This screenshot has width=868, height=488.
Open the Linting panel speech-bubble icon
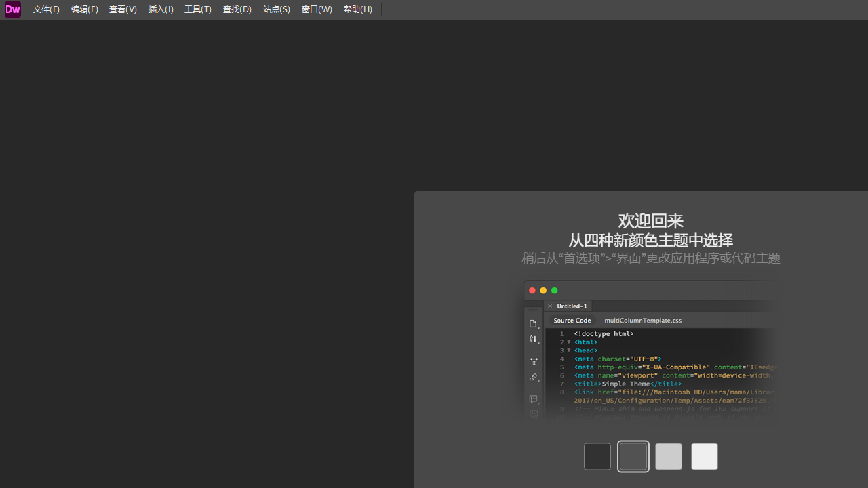pyautogui.click(x=534, y=399)
